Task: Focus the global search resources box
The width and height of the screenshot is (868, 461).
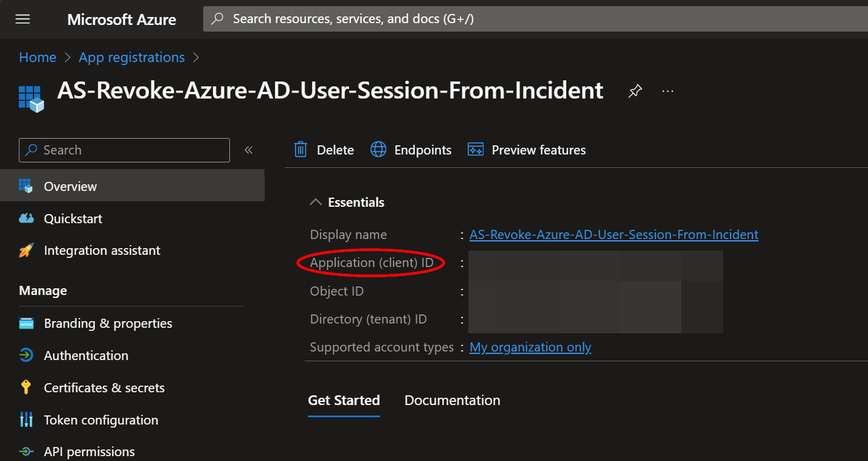Action: (535, 19)
